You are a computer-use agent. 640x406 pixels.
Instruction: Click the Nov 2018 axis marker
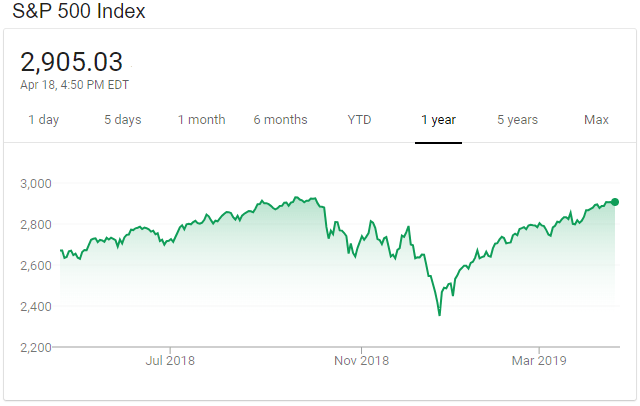pos(360,361)
